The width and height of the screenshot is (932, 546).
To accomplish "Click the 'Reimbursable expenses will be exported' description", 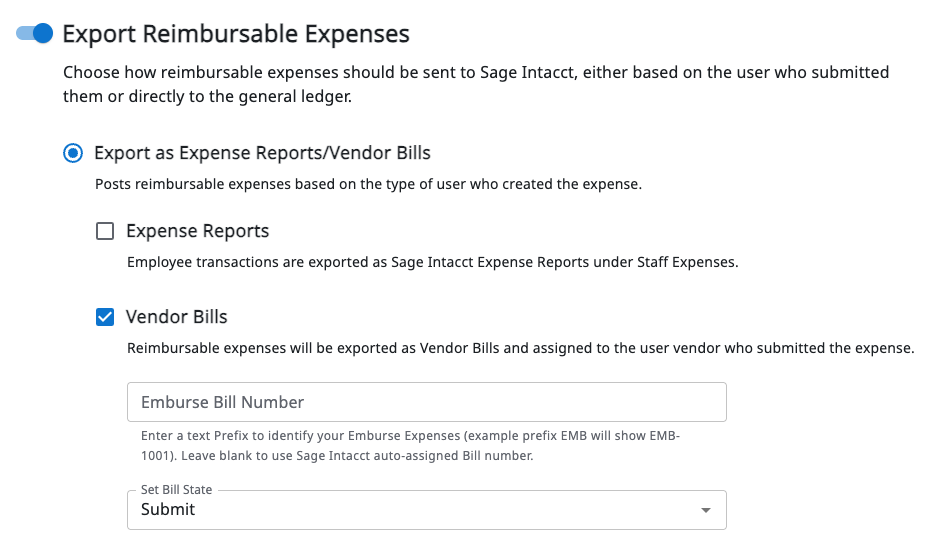I will pos(520,348).
